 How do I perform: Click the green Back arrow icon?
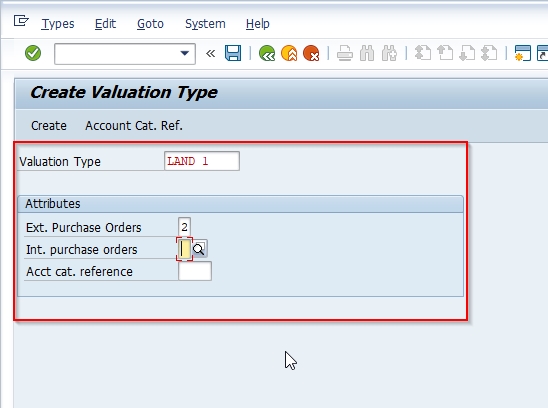click(267, 53)
